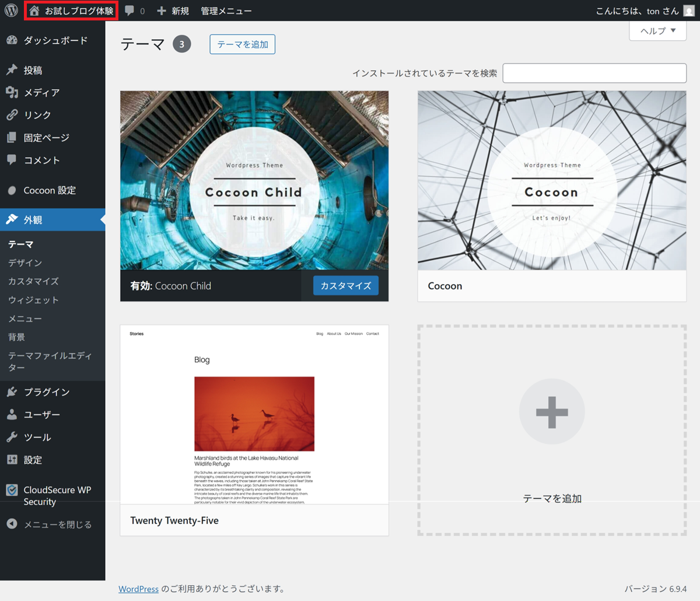Click the WordPress logo icon
The height and width of the screenshot is (601, 700).
click(x=11, y=11)
